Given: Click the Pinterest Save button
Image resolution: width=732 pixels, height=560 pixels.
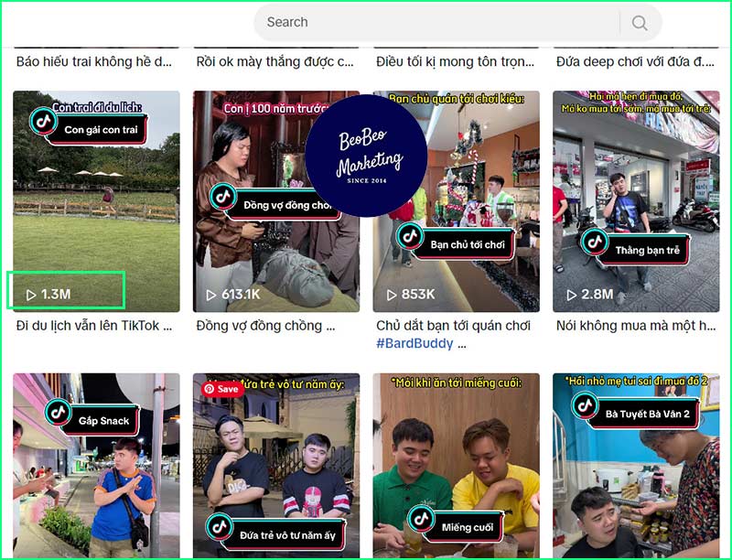Looking at the screenshot, I should pos(221,389).
